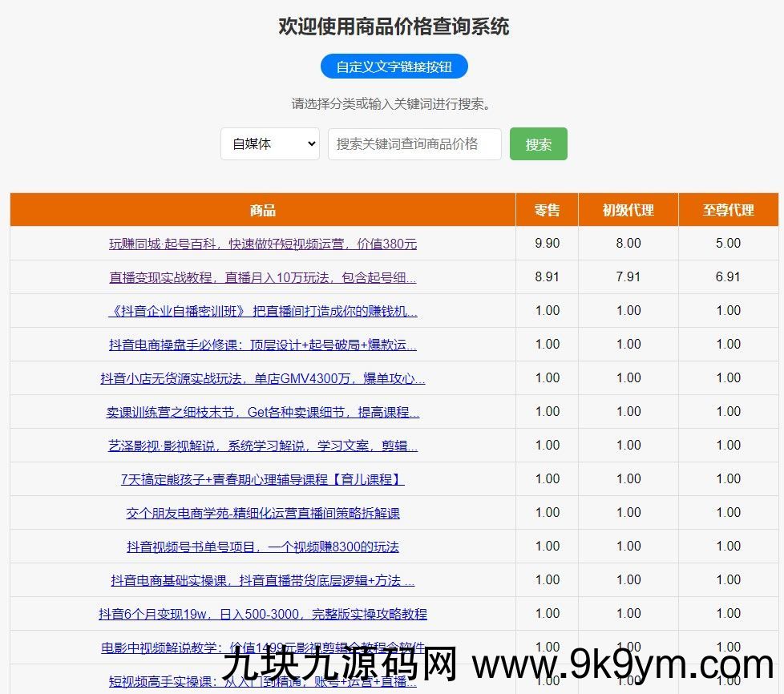Open the 直播变现实战教程 product link

(x=263, y=277)
